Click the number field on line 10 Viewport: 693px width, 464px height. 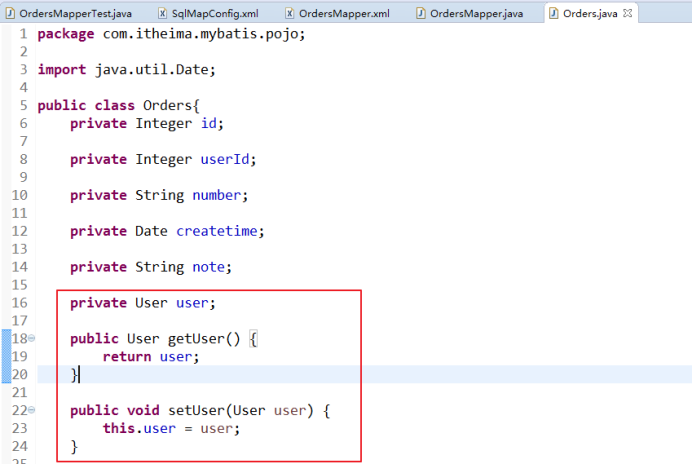click(x=217, y=195)
